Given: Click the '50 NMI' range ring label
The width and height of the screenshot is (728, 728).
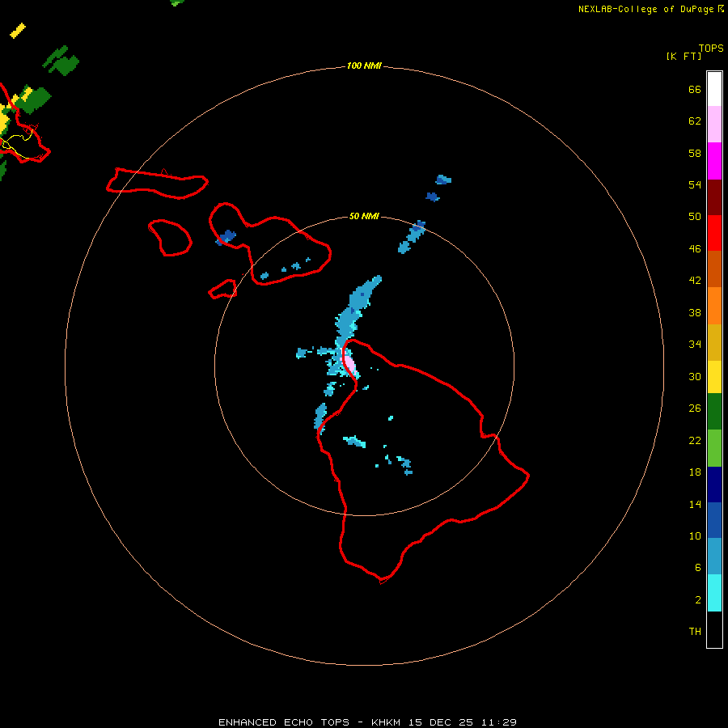Looking at the screenshot, I should tap(364, 216).
